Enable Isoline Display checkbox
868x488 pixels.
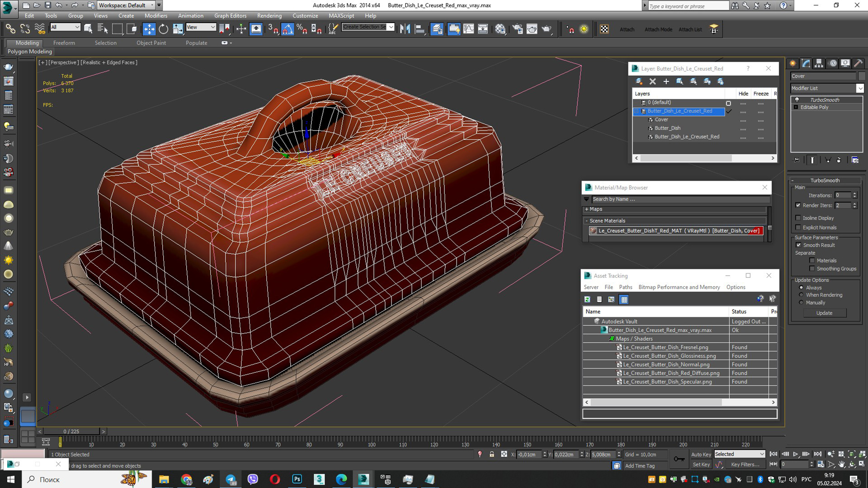coord(798,218)
